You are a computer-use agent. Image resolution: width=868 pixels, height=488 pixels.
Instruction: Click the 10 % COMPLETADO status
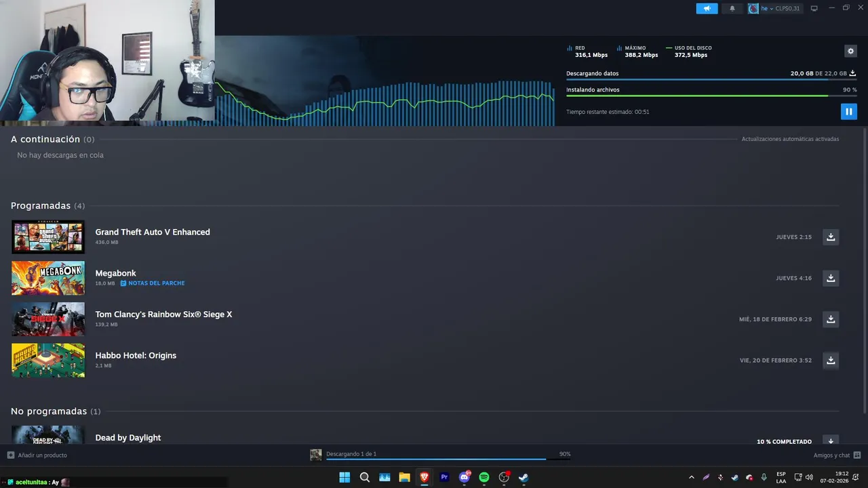pyautogui.click(x=784, y=441)
